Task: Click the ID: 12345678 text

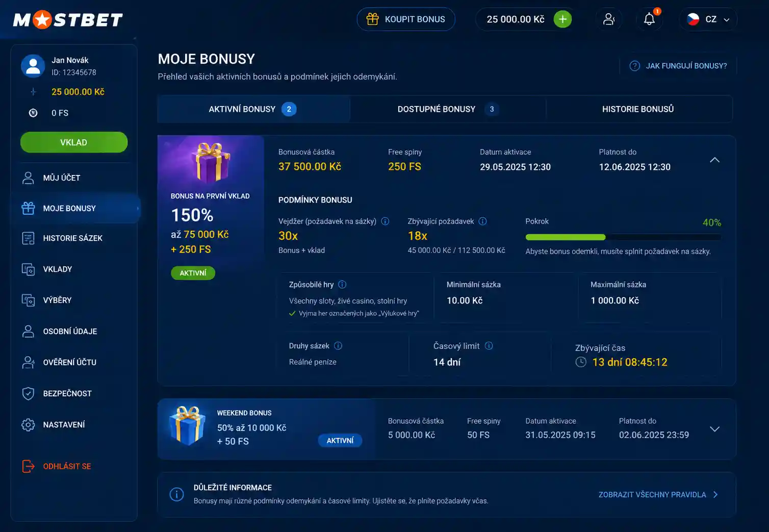Action: (x=74, y=72)
